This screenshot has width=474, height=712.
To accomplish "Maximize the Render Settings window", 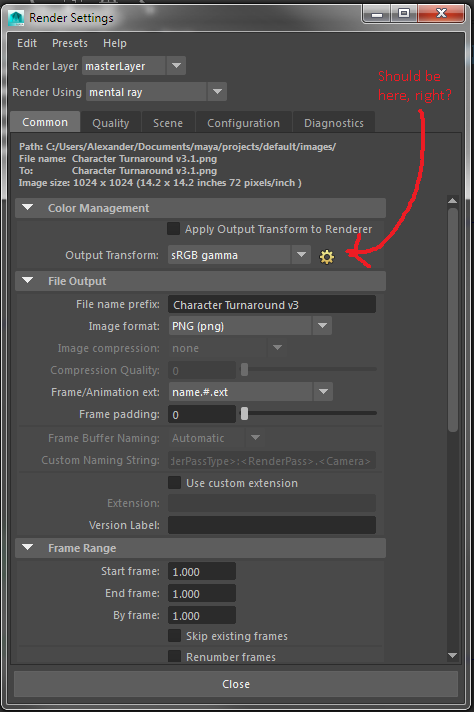I will coord(404,13).
